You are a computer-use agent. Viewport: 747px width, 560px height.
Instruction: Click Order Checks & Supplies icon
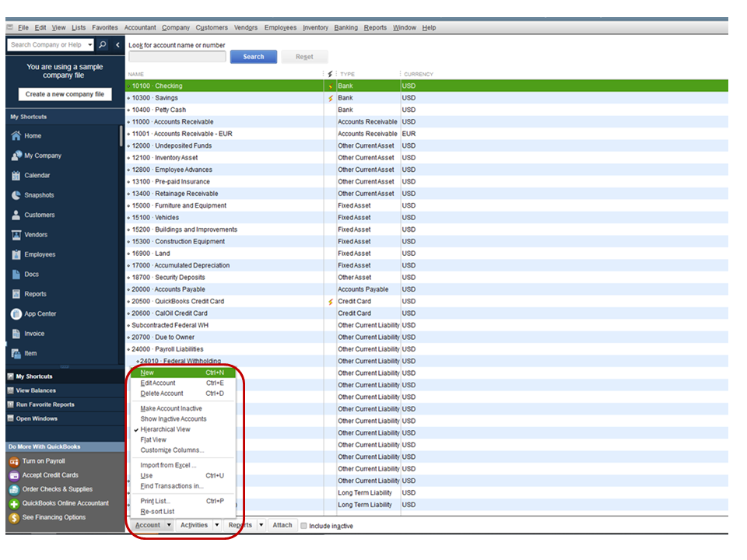(14, 489)
